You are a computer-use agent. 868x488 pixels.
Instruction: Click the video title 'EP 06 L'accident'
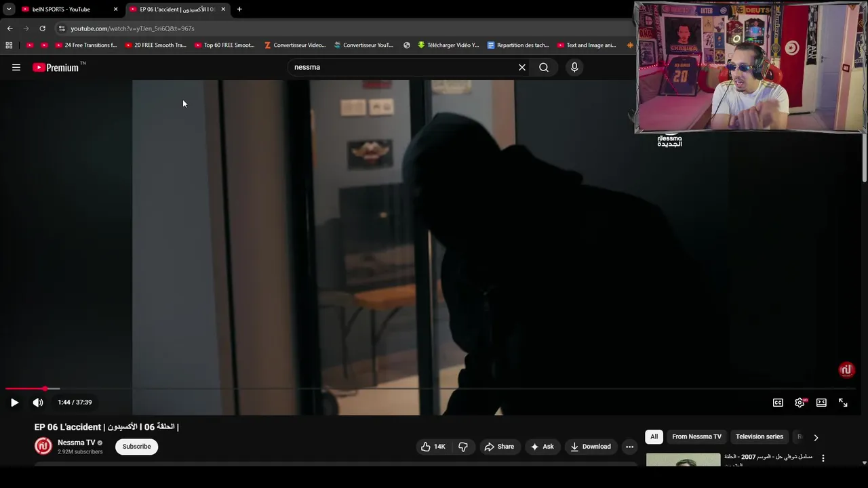[x=106, y=427]
